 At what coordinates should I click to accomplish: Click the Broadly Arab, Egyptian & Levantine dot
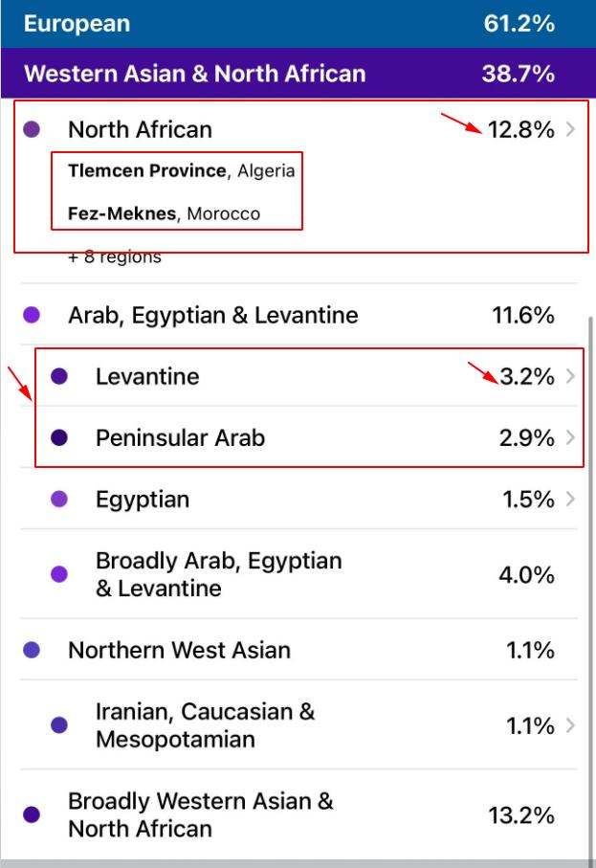click(59, 574)
